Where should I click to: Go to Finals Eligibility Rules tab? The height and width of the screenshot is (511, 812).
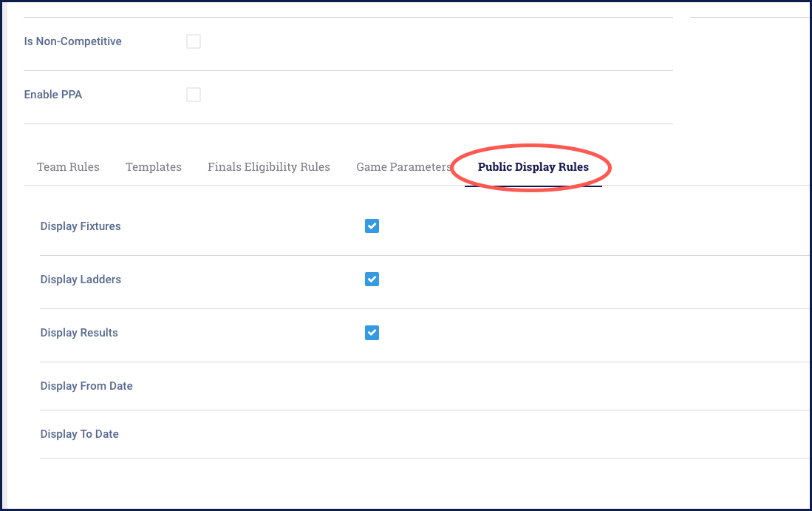coord(269,167)
